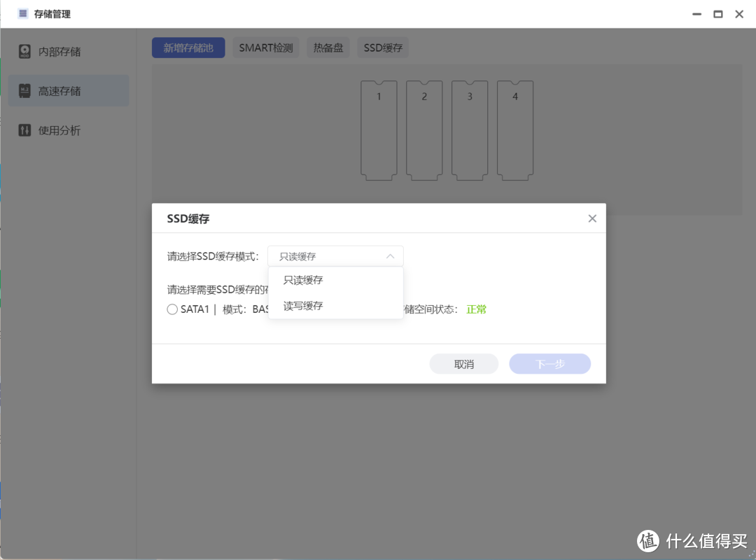Select M.2 drive slot 2 graphic
756x560 pixels.
[423, 129]
